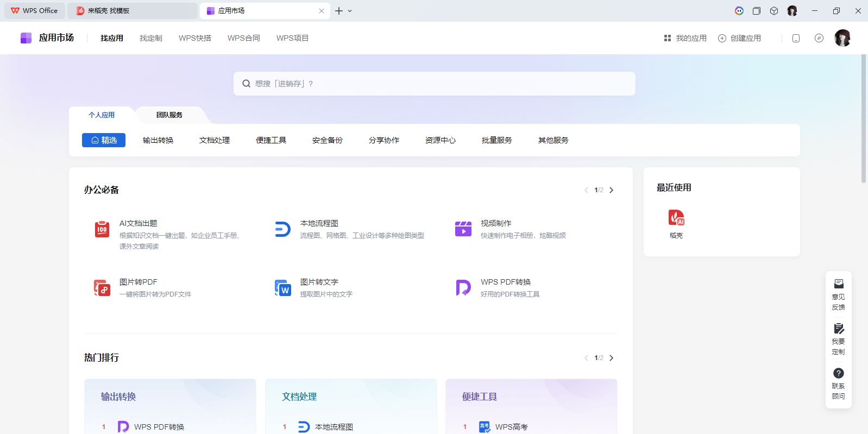868x434 pixels.
Task: Click the vertical page scrollbar
Action: [x=864, y=119]
